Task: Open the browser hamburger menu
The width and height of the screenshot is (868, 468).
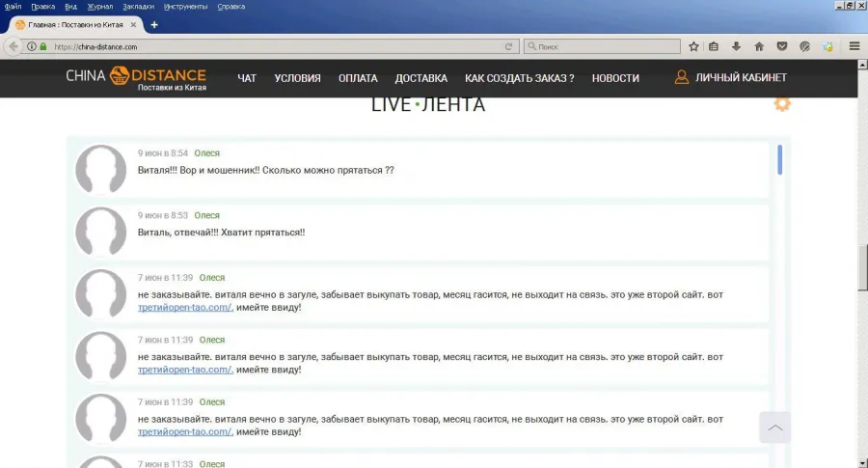Action: click(x=854, y=46)
